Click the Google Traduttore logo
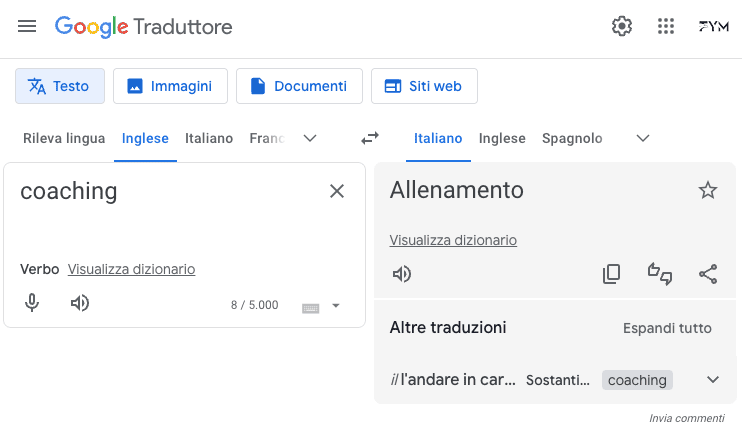 pos(143,26)
